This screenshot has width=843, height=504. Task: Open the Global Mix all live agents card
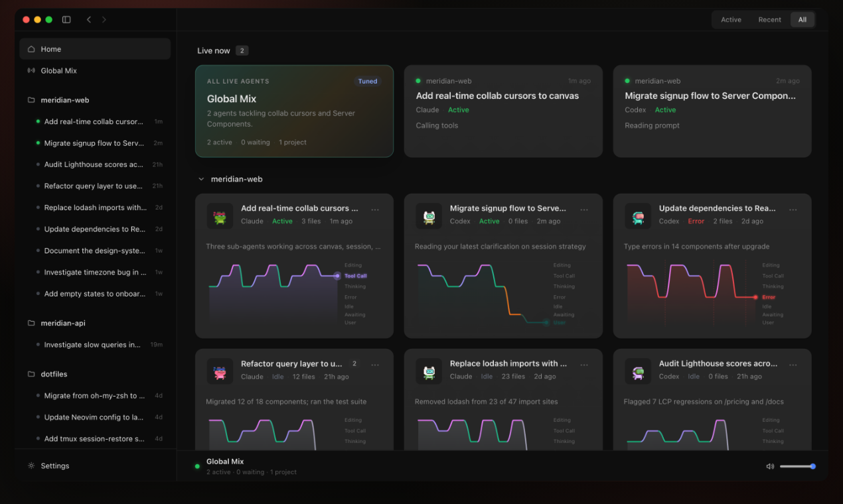point(294,111)
